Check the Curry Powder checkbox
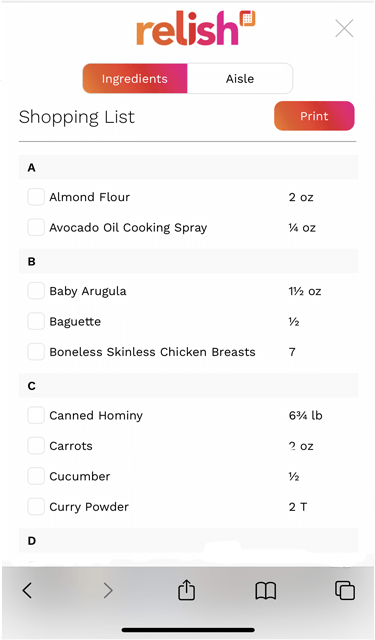Viewport: 375px width, 640px height. [36, 507]
